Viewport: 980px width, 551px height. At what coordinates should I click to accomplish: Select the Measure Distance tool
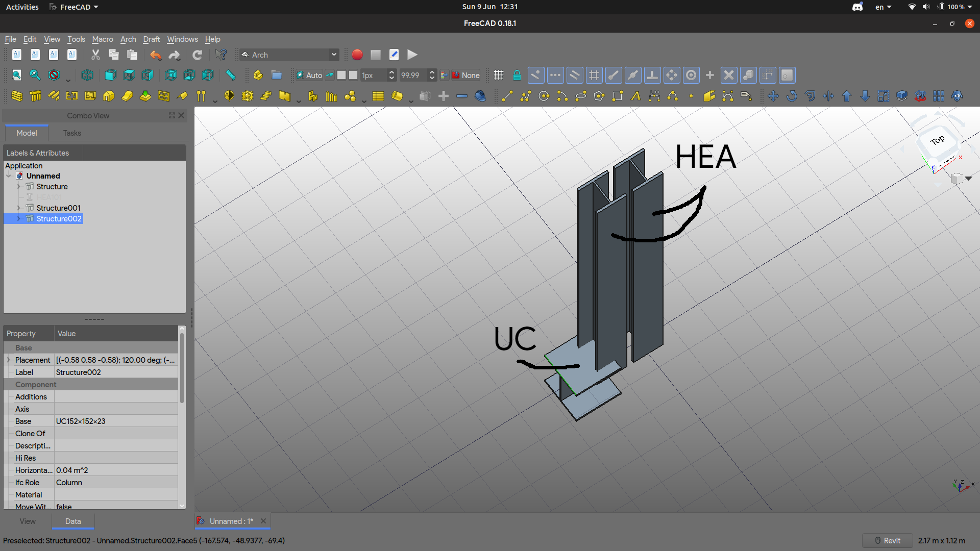tap(231, 75)
